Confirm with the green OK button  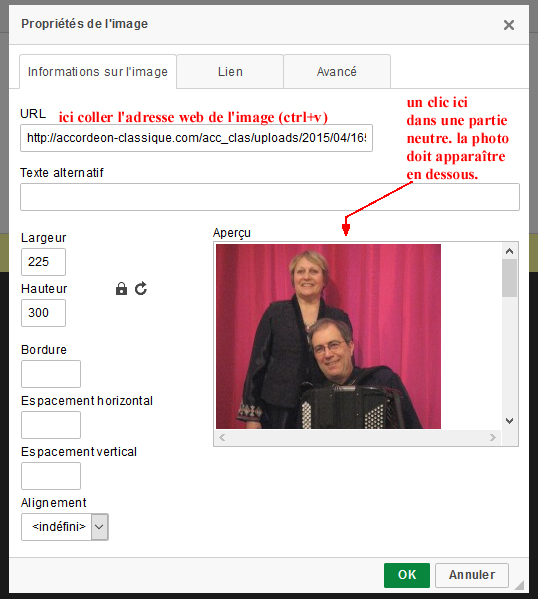coord(407,575)
